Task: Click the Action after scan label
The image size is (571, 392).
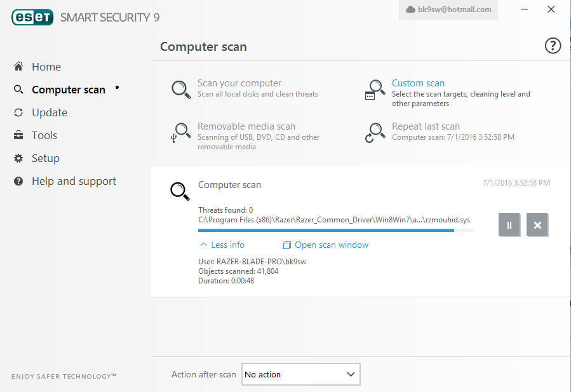Action: pos(203,374)
